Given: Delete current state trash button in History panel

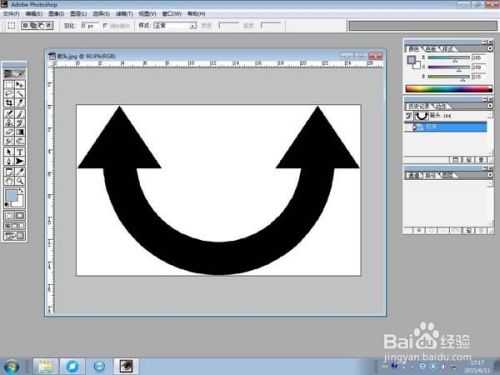Looking at the screenshot, I should (481, 160).
